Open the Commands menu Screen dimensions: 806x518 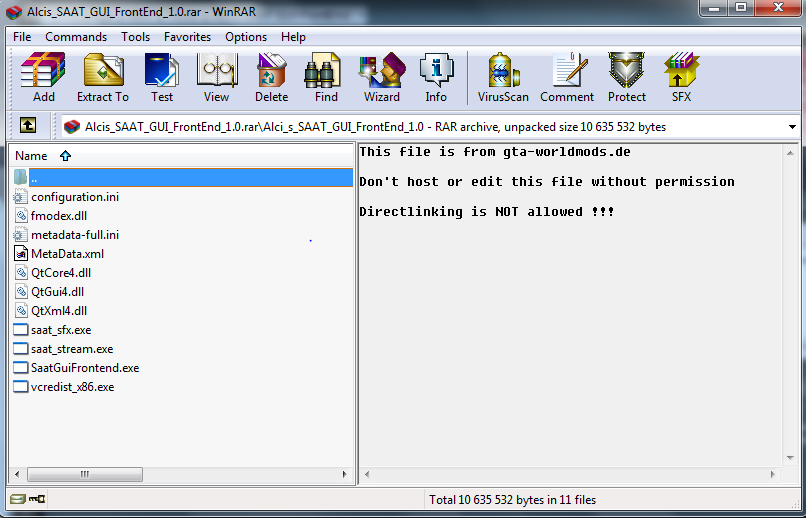click(76, 37)
